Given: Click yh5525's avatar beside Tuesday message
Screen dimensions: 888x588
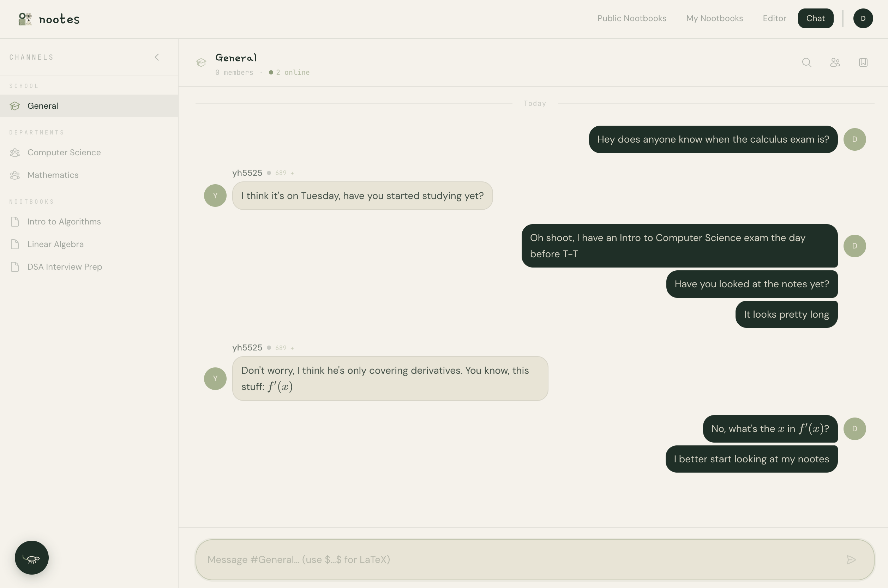Looking at the screenshot, I should point(215,196).
